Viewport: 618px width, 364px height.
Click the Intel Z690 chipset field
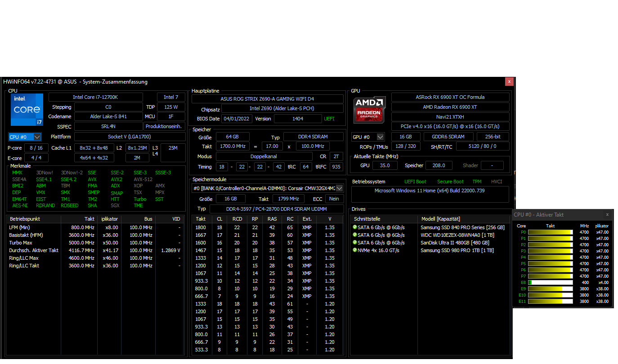tap(282, 109)
